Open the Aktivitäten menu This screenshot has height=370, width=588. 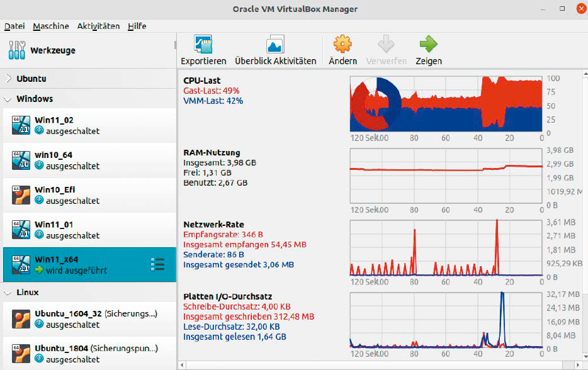coord(99,26)
